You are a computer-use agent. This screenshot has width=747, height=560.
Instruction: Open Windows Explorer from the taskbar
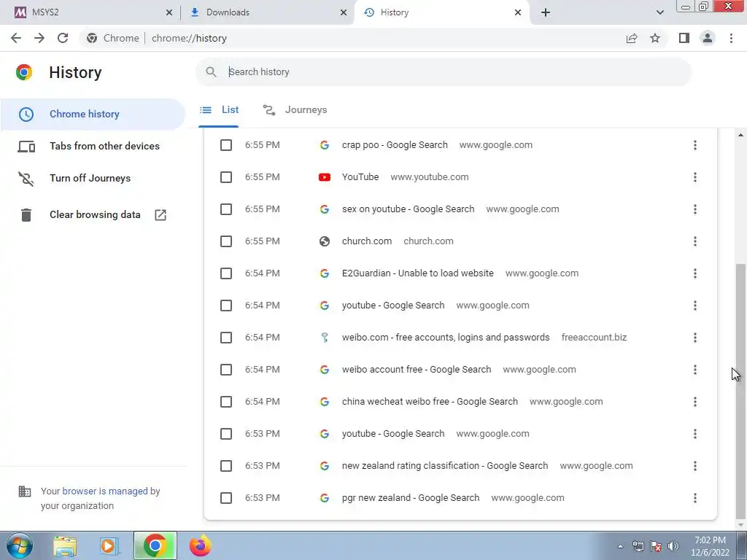pos(65,546)
